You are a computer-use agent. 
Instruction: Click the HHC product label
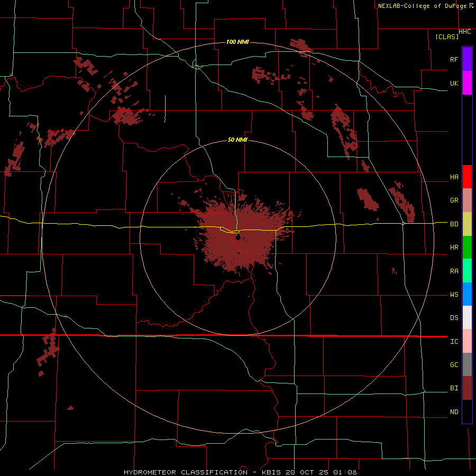(464, 32)
